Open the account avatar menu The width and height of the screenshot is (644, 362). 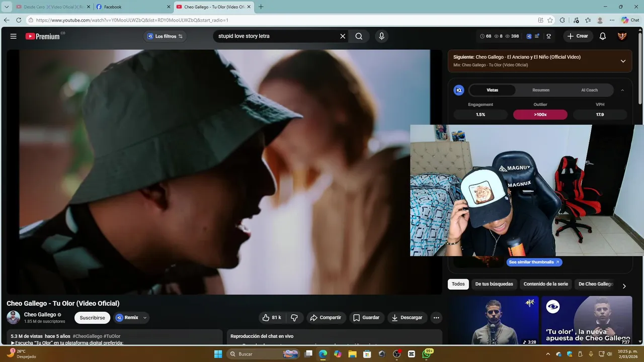(622, 36)
